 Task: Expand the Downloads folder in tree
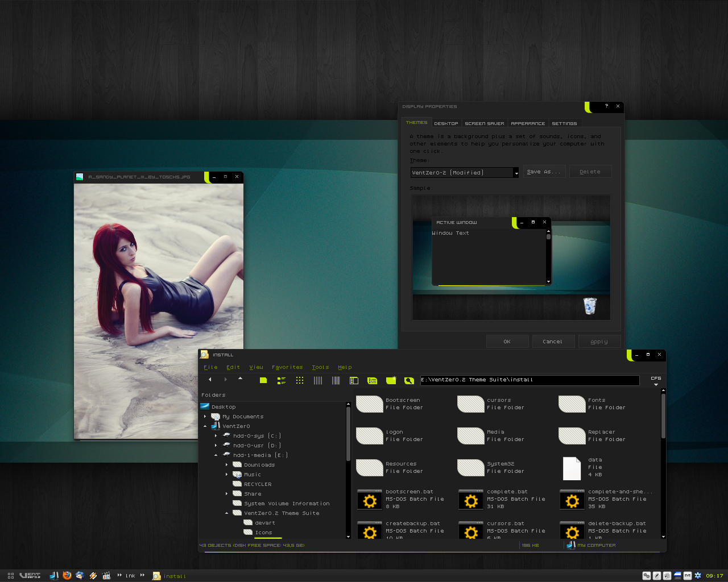[x=227, y=465]
